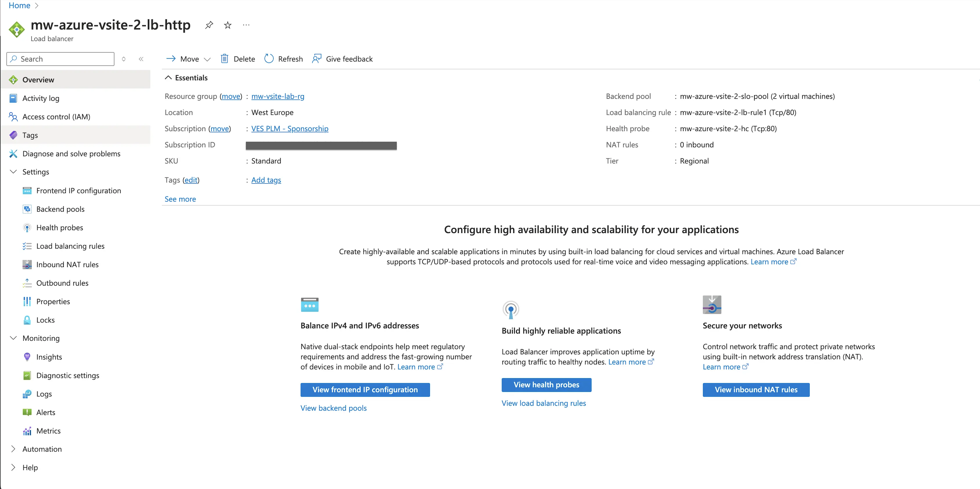Collapse the Settings menu group
This screenshot has width=980, height=489.
tap(13, 171)
